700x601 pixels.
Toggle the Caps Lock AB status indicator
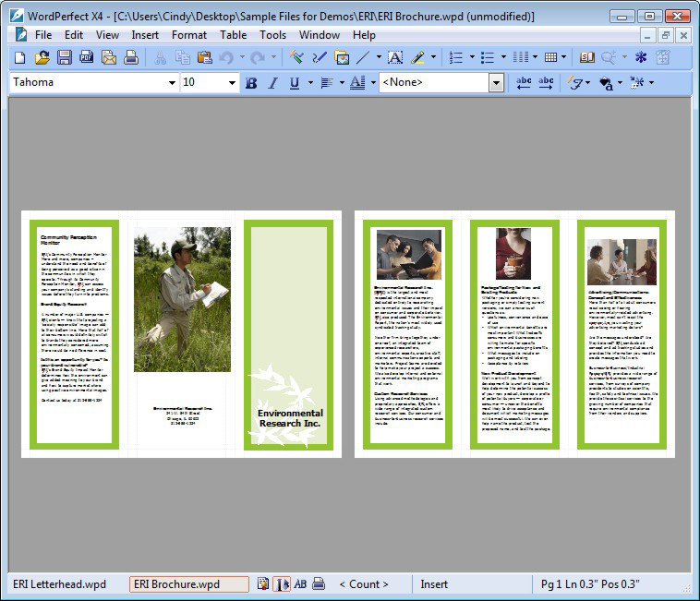click(300, 584)
